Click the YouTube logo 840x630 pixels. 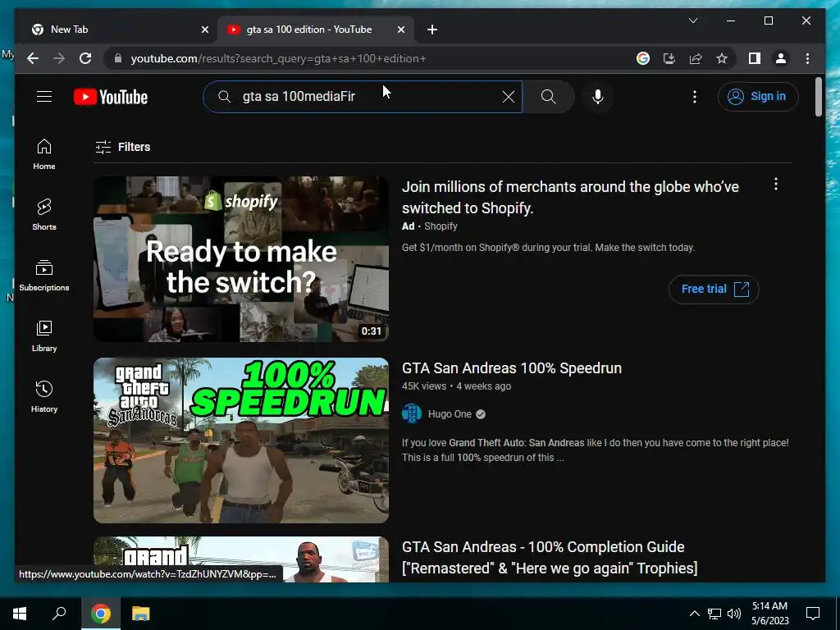pos(111,97)
